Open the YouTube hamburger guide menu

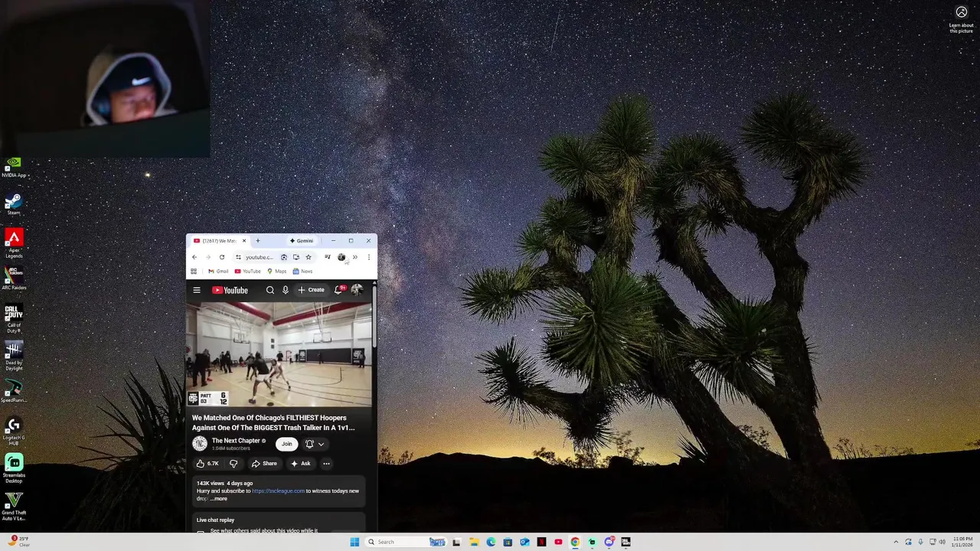pos(197,290)
